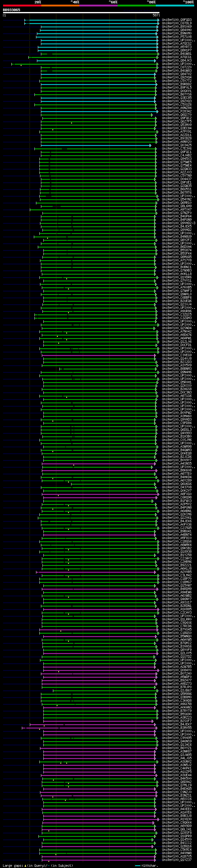
Task: Select the UniRef100_Q9FQC2 label
Action: [x=177, y=118]
